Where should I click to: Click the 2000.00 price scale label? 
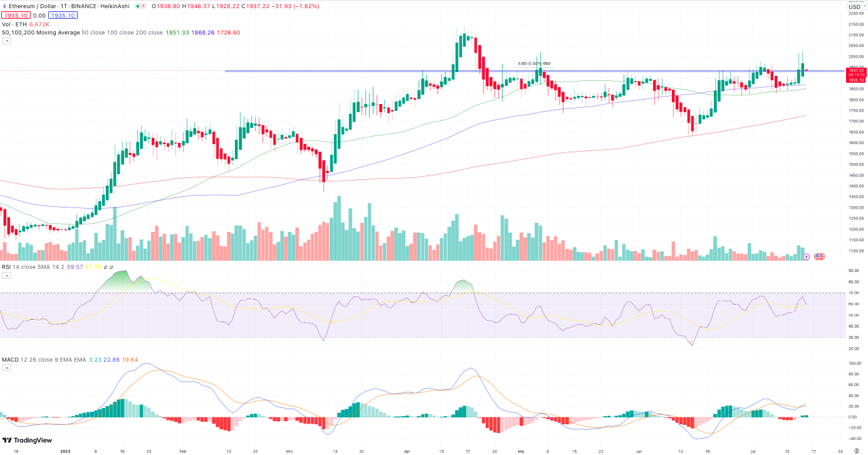point(855,56)
